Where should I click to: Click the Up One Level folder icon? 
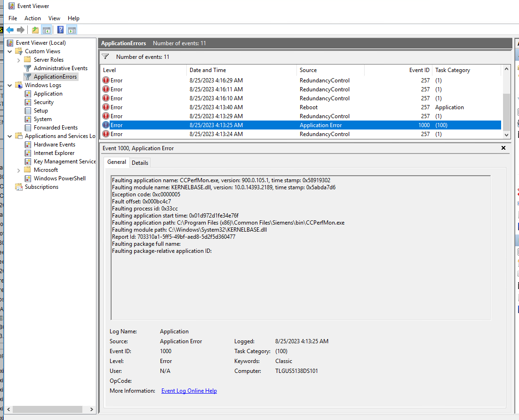[x=35, y=30]
